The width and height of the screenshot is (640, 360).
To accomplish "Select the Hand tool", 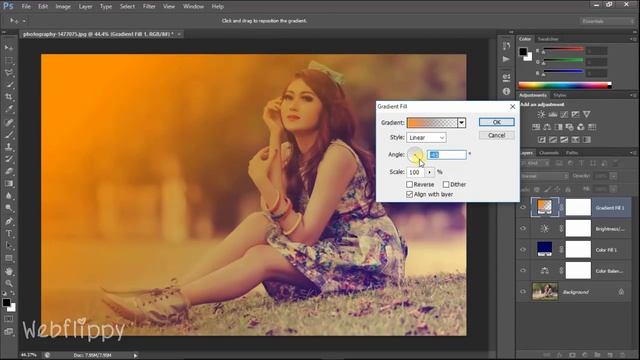I will pyautogui.click(x=9, y=271).
